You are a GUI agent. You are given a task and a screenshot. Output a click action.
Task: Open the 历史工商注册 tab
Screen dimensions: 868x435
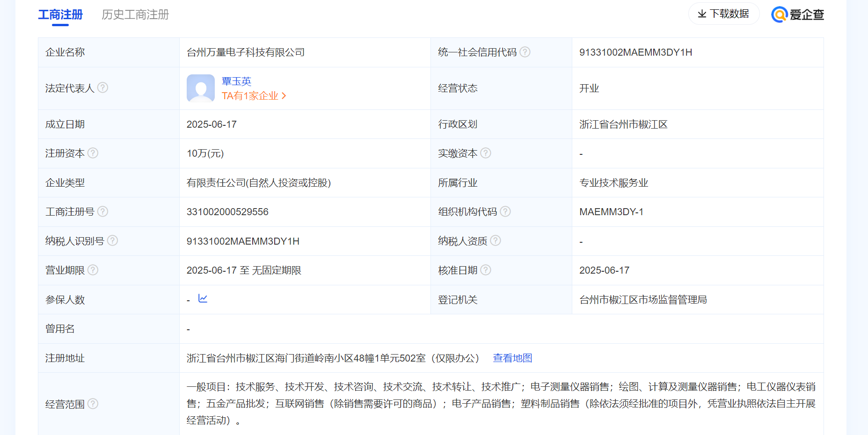[x=135, y=14]
